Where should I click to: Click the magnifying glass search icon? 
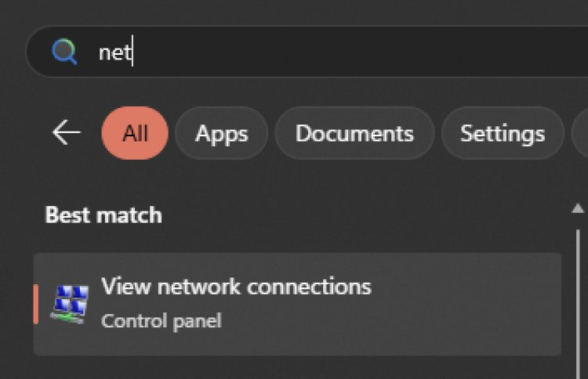tap(65, 52)
